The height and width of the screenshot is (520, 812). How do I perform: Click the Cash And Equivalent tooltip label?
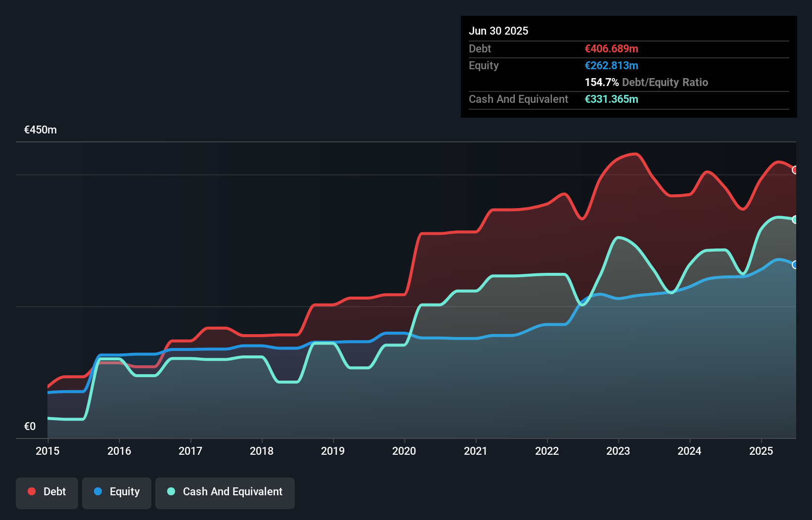(x=518, y=99)
